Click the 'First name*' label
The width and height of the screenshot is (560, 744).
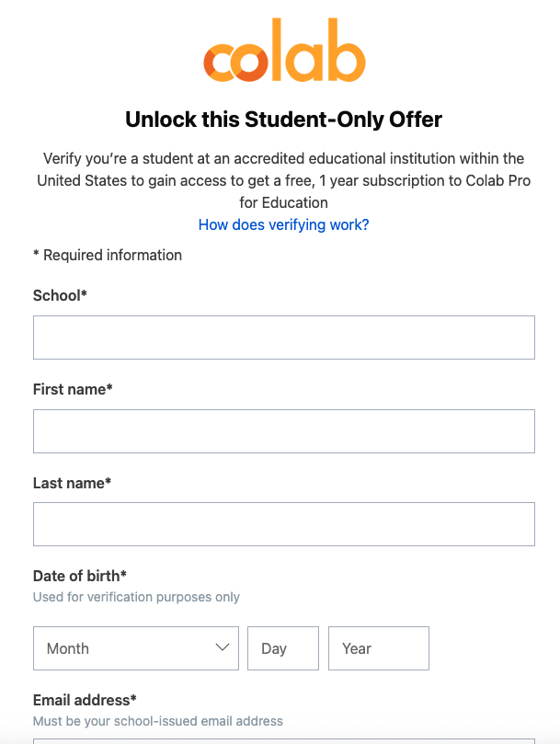point(73,389)
